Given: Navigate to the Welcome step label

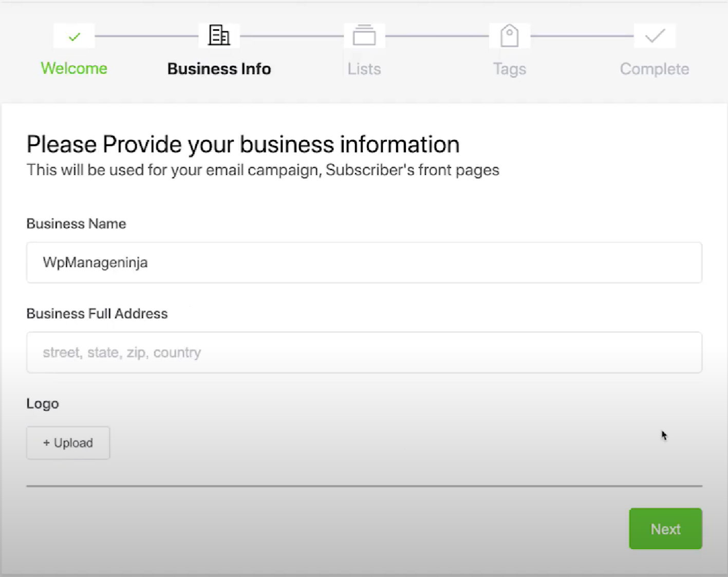Looking at the screenshot, I should pyautogui.click(x=73, y=68).
